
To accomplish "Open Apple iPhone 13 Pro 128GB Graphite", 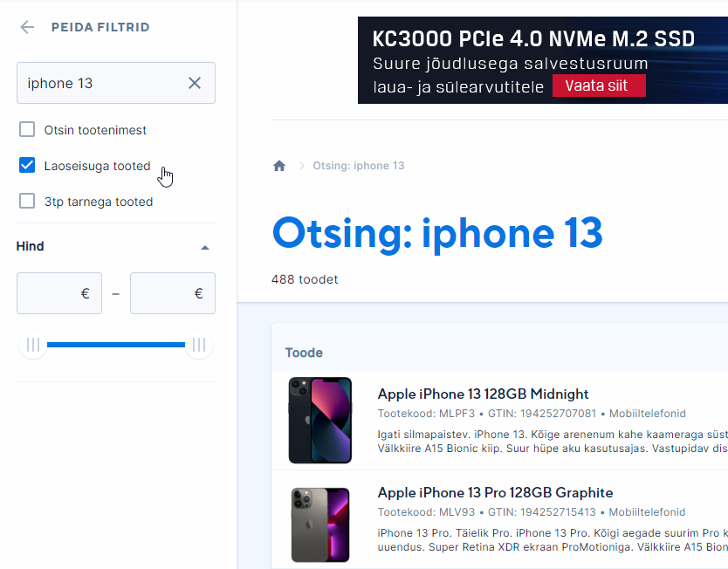I will [495, 492].
